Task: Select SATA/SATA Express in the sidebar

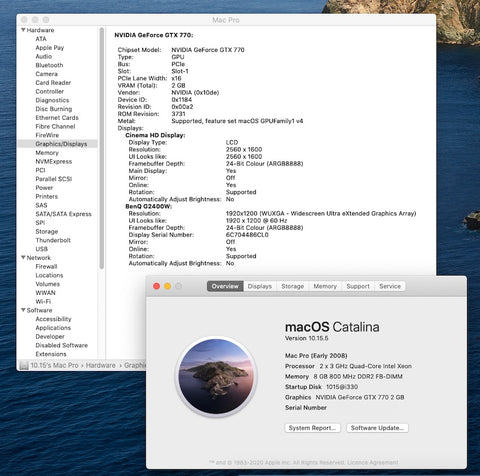Action: tap(63, 214)
